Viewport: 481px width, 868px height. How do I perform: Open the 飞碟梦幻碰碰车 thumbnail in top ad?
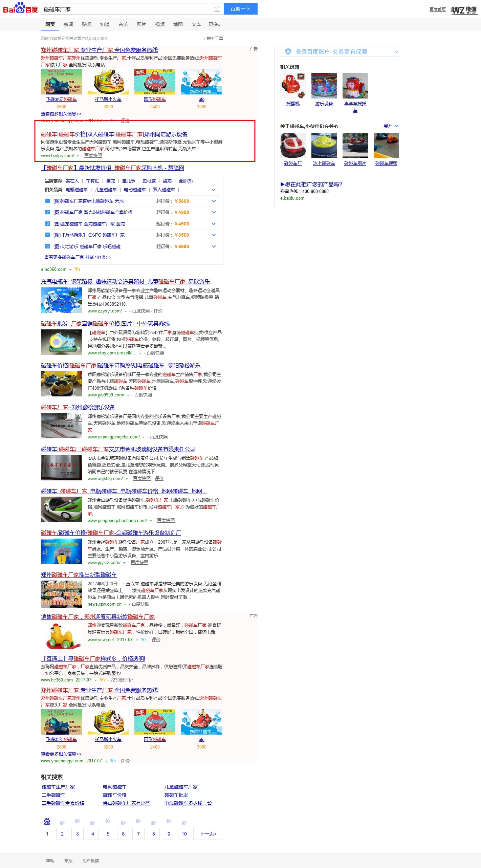61,82
